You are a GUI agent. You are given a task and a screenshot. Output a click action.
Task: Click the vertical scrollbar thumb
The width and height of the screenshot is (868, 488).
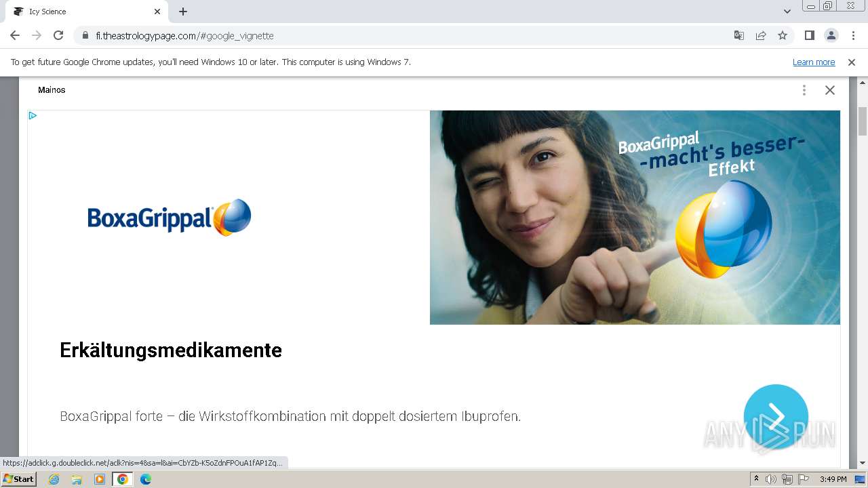tap(863, 121)
